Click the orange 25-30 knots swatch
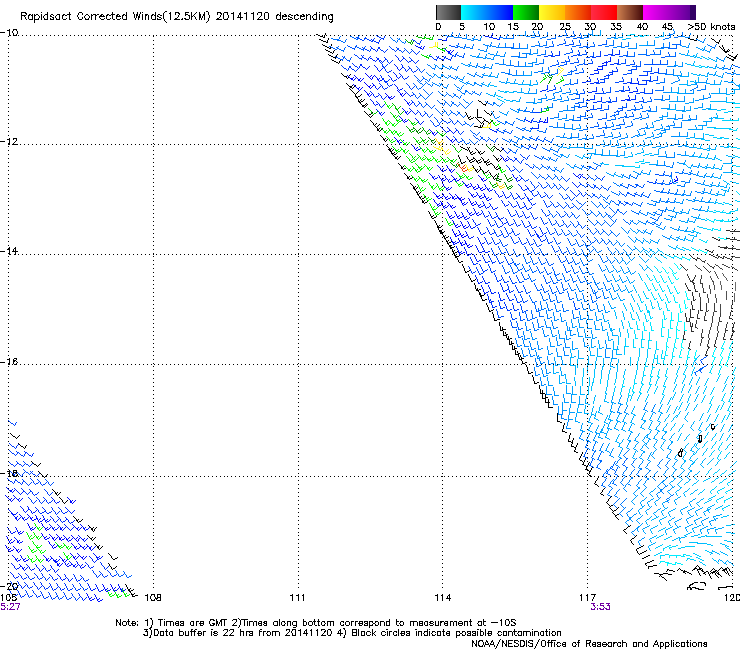This screenshot has height=650, width=740. (578, 12)
